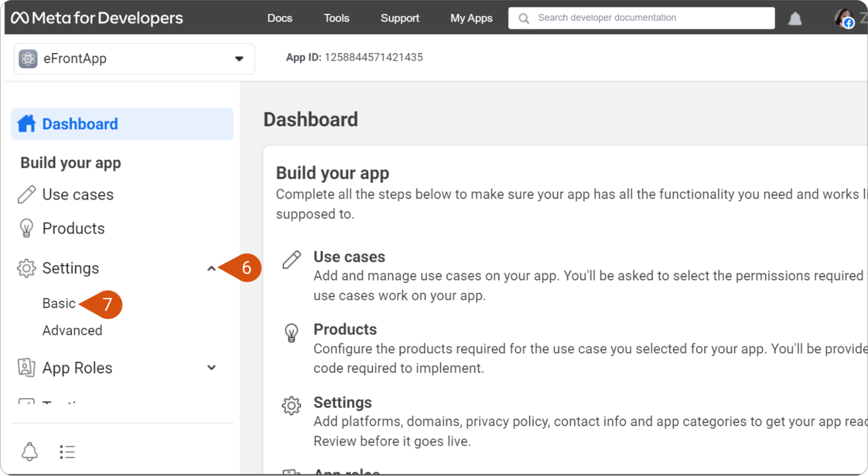Open the profile avatar menu
The image size is (868, 476).
(844, 18)
